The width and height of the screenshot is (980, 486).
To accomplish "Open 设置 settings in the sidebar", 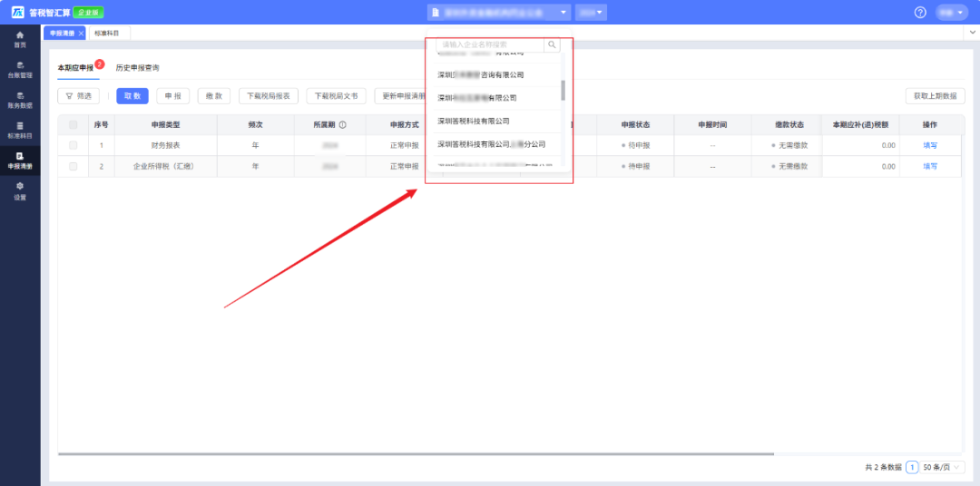I will pyautogui.click(x=20, y=191).
